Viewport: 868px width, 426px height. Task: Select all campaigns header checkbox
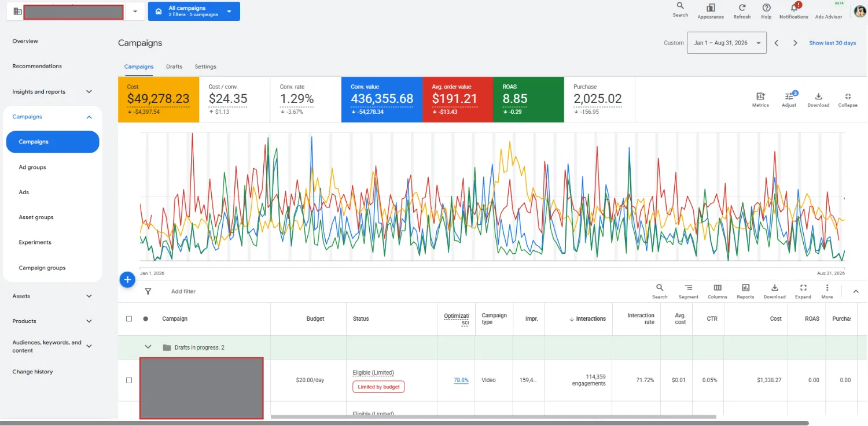pyautogui.click(x=129, y=318)
